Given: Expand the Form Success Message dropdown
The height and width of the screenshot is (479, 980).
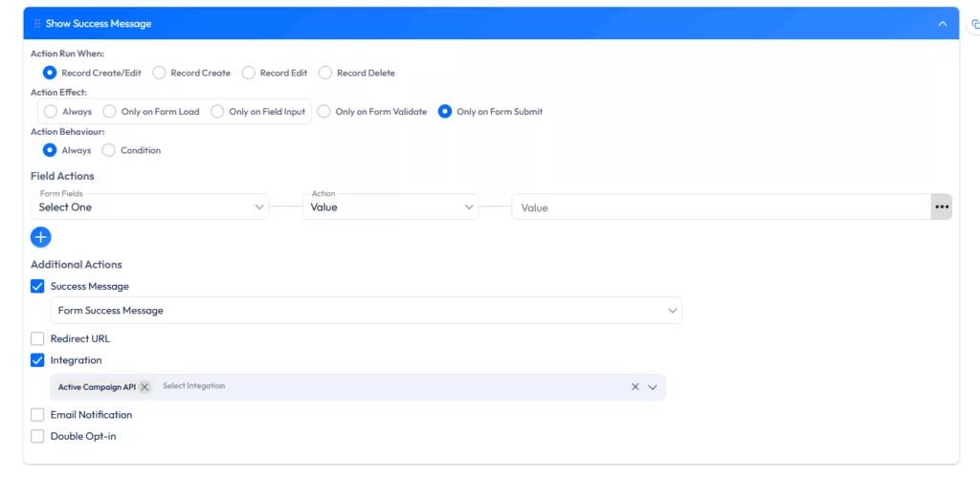Looking at the screenshot, I should pyautogui.click(x=366, y=311).
